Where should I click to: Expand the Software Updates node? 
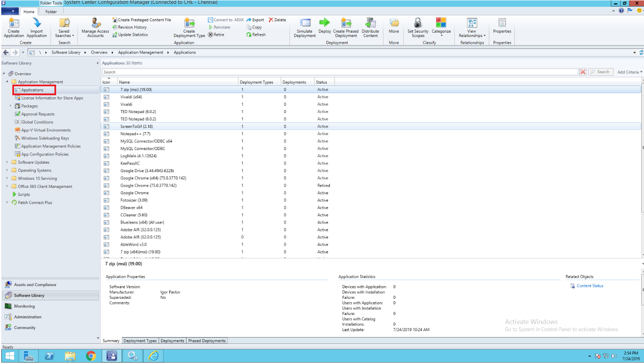pos(7,162)
